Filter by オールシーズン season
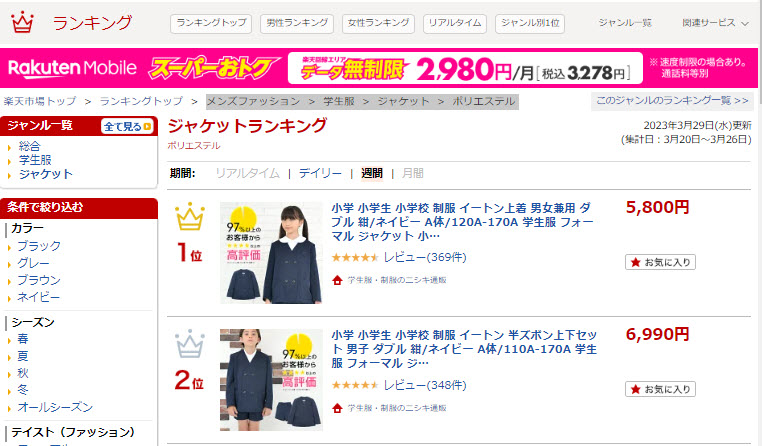Screen dimensions: 762x446 [x=55, y=407]
